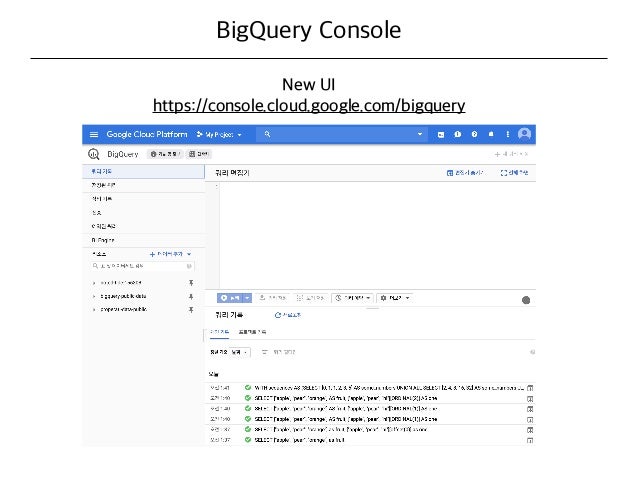Click the Save view button
The image size is (638, 479).
(310, 298)
